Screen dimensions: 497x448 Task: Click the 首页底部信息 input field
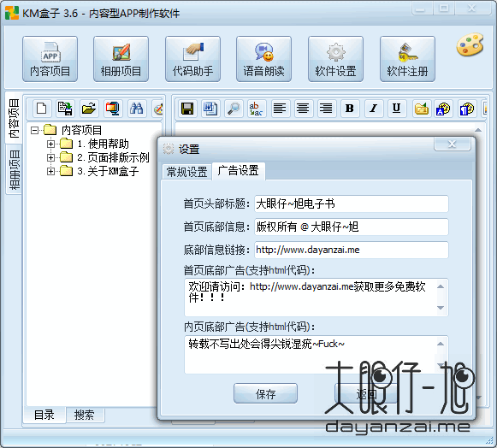[x=352, y=227]
